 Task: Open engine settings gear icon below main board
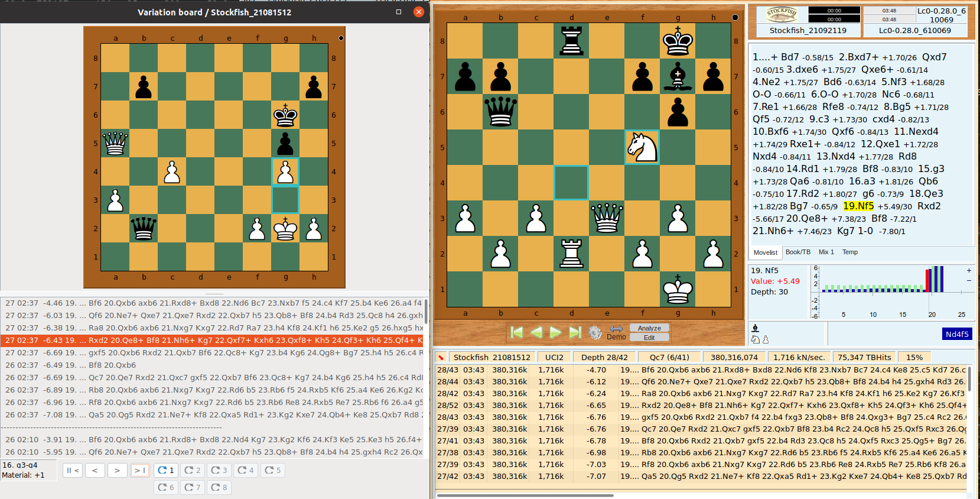595,333
